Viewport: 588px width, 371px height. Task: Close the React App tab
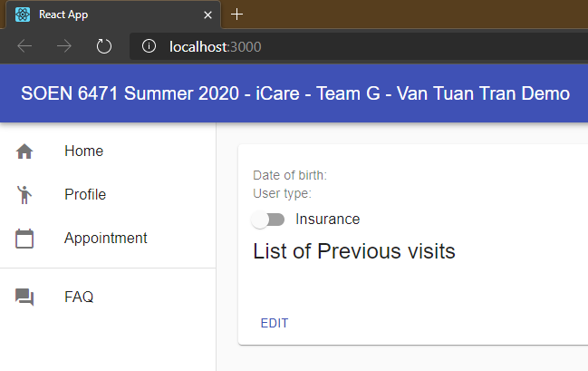(x=207, y=15)
